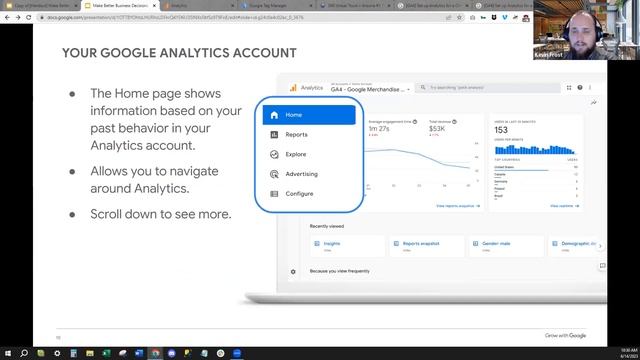Image resolution: width=640 pixels, height=360 pixels.
Task: Click the presenter webcam video thumbnail
Action: pyautogui.click(x=586, y=30)
